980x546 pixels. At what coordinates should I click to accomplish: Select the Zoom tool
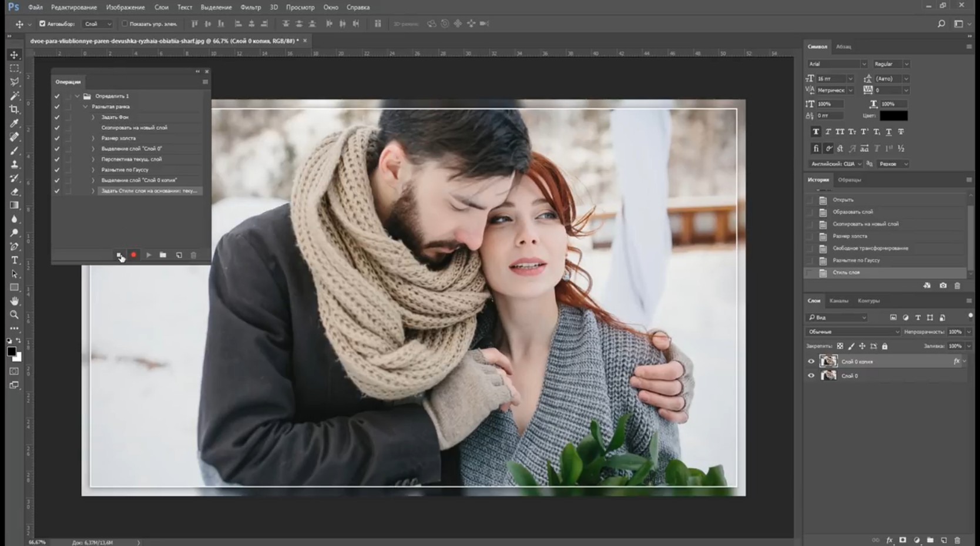(x=14, y=314)
